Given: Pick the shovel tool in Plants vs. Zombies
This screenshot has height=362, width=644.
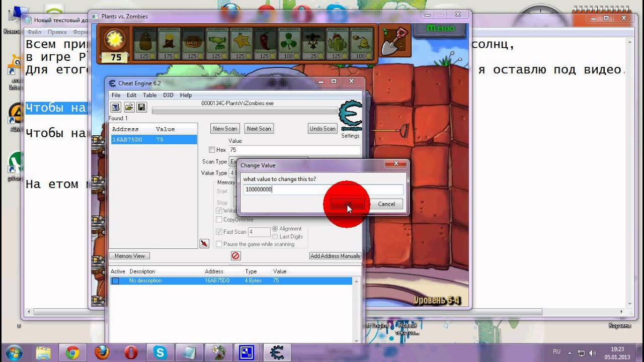Looking at the screenshot, I should pyautogui.click(x=395, y=40).
